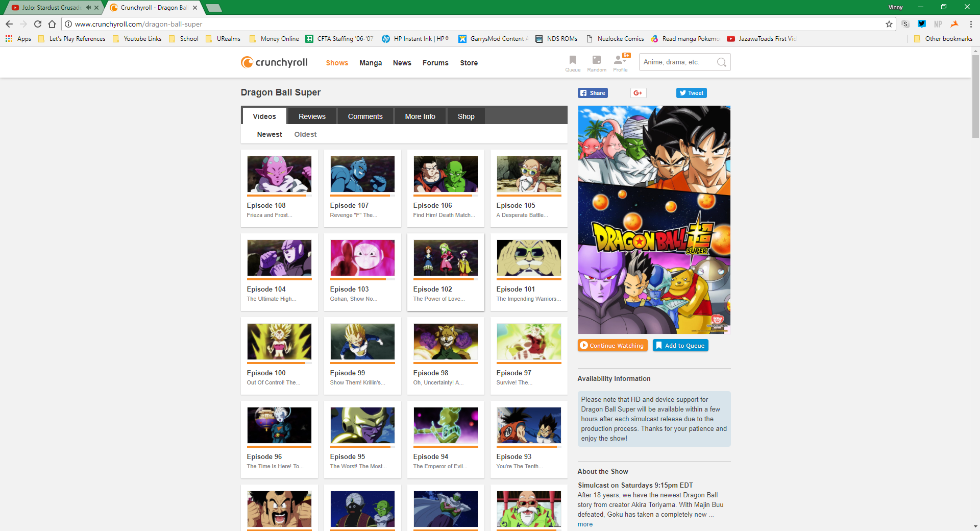Bookmark this page with the star icon
The height and width of the screenshot is (531, 980).
click(x=889, y=24)
